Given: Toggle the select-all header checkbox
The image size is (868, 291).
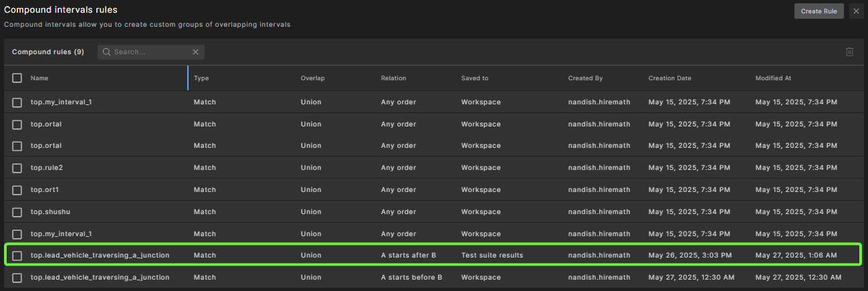Looking at the screenshot, I should tap(17, 78).
